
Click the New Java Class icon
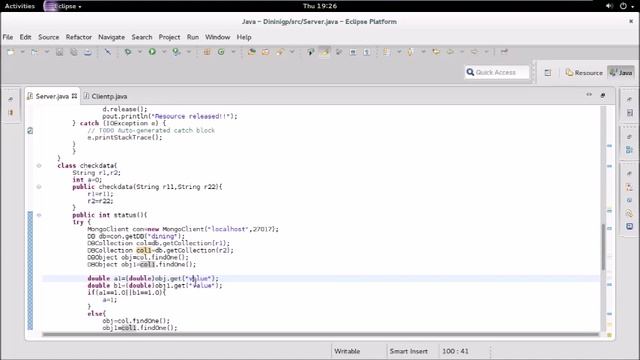[221, 52]
